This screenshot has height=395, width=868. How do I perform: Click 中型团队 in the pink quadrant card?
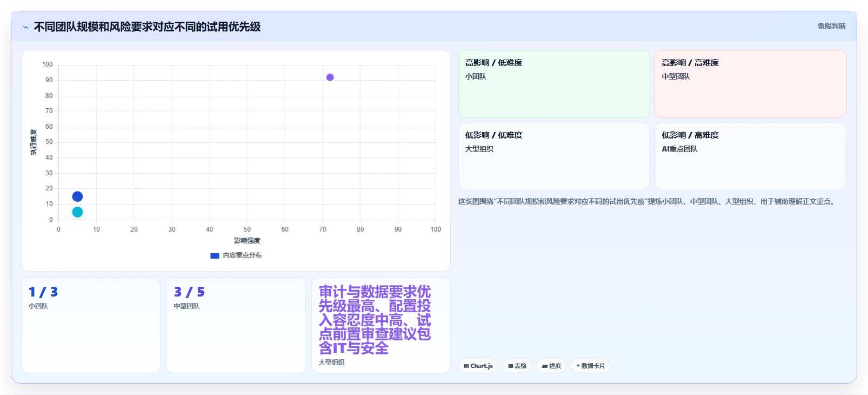(x=676, y=76)
